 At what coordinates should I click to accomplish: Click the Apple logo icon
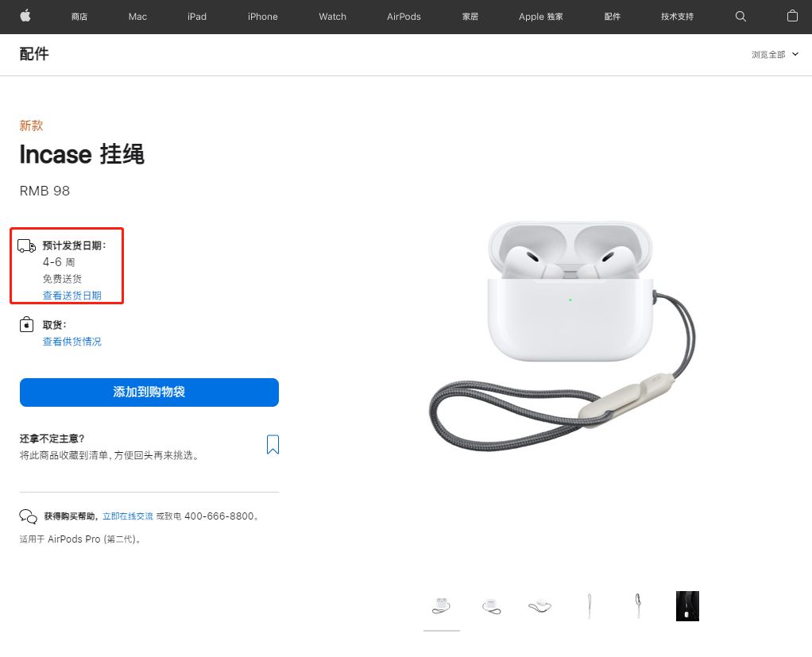click(25, 16)
